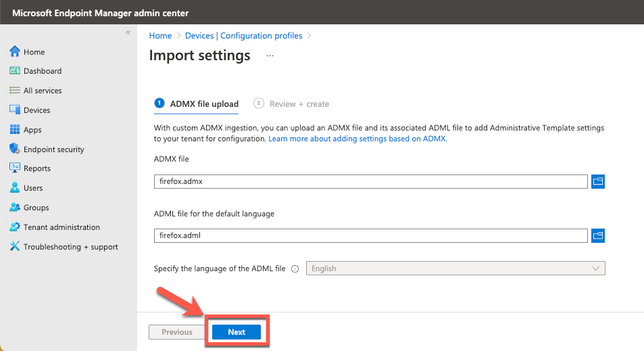
Task: Switch to Review + create step
Action: click(291, 104)
